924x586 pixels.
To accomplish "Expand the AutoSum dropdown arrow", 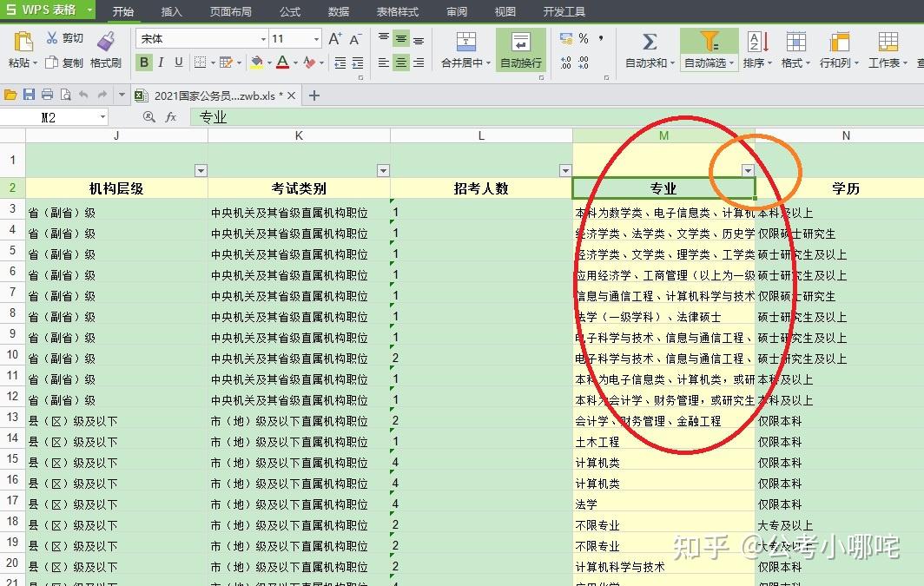I will [672, 63].
